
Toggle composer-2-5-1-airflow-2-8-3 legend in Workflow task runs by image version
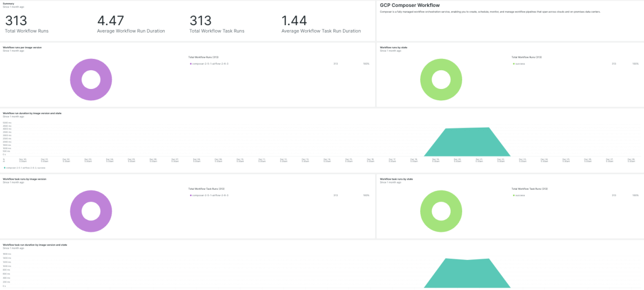(x=209, y=195)
